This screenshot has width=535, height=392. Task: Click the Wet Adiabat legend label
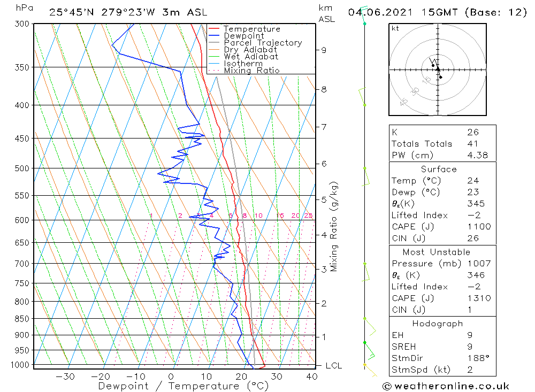251,57
